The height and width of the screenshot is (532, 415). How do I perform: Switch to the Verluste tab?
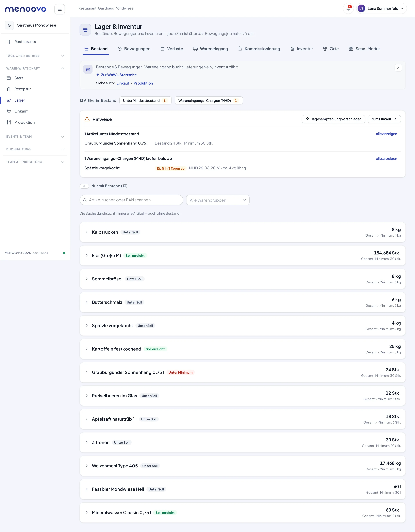click(172, 49)
